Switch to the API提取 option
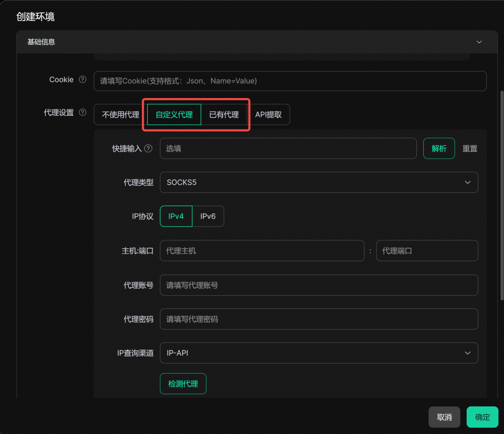504x434 pixels. point(268,115)
